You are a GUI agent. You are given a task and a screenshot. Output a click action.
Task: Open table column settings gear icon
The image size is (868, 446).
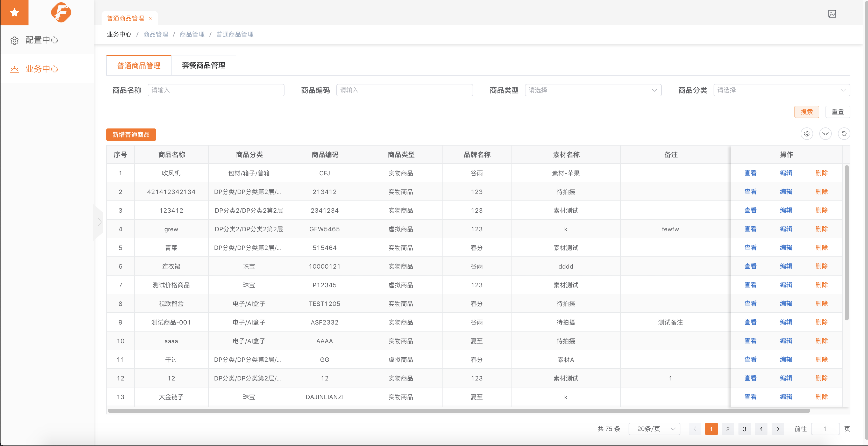pos(807,134)
